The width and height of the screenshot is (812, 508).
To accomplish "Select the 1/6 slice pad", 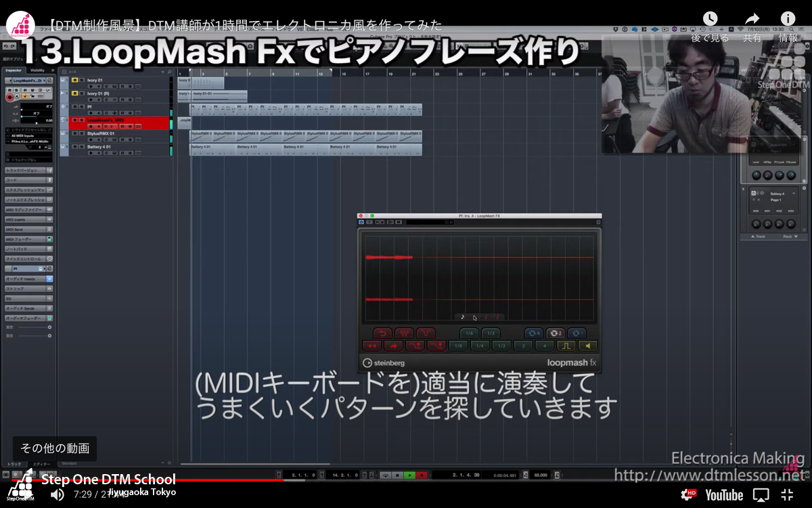I will click(x=470, y=333).
